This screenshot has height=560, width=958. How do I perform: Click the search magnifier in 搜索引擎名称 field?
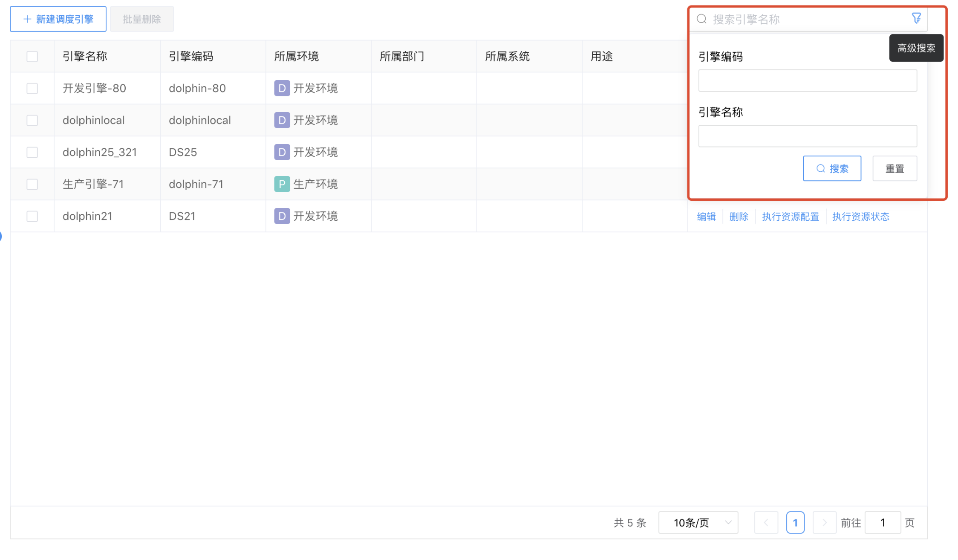pyautogui.click(x=701, y=19)
